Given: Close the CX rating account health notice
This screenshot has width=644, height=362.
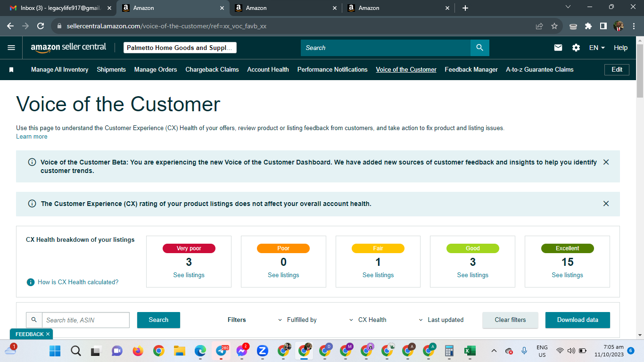Looking at the screenshot, I should [x=606, y=204].
